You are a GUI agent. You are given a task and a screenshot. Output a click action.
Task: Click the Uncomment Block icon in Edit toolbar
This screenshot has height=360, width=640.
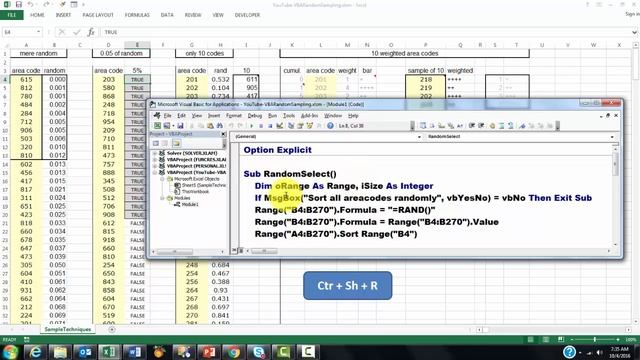coord(511,126)
